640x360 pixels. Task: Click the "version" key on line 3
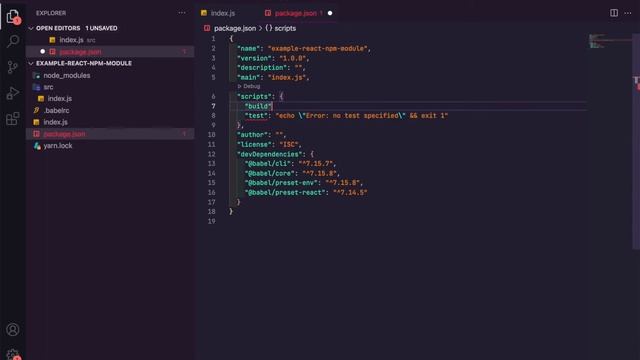click(254, 58)
